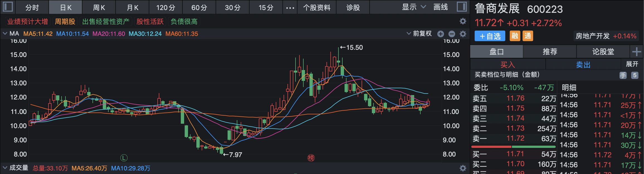Toggle the 手 unit display button
644x174 pixels.
(x=623, y=75)
